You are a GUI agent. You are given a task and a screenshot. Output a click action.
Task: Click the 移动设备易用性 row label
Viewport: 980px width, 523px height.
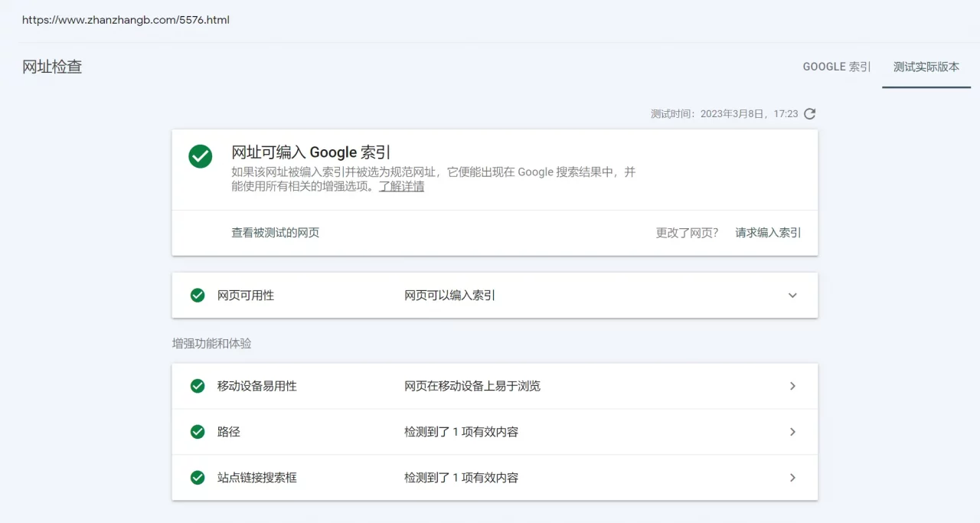click(257, 386)
